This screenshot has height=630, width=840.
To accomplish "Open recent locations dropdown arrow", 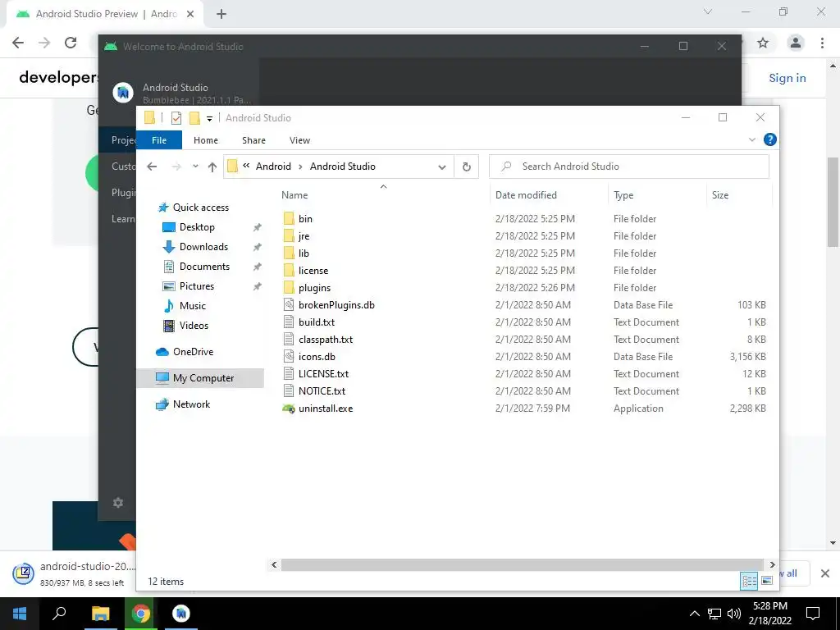I will pos(195,167).
